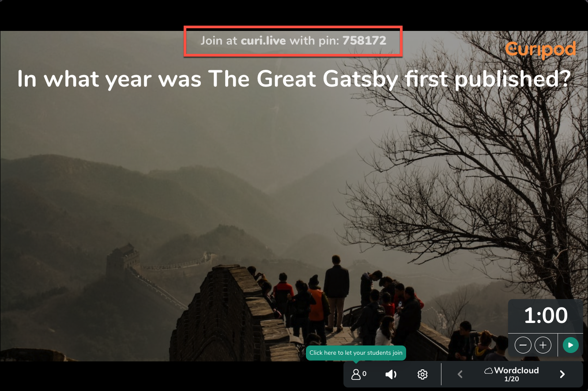Click the participant count number 0

pos(364,374)
